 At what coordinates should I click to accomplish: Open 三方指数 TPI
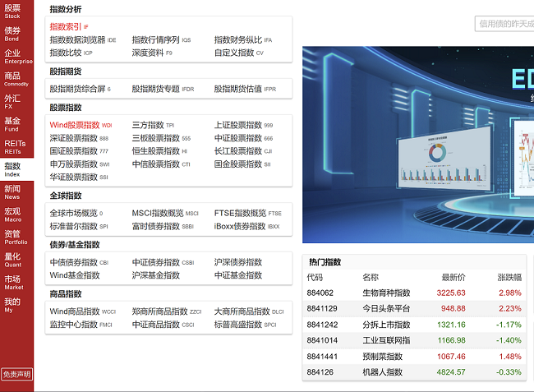click(x=153, y=125)
